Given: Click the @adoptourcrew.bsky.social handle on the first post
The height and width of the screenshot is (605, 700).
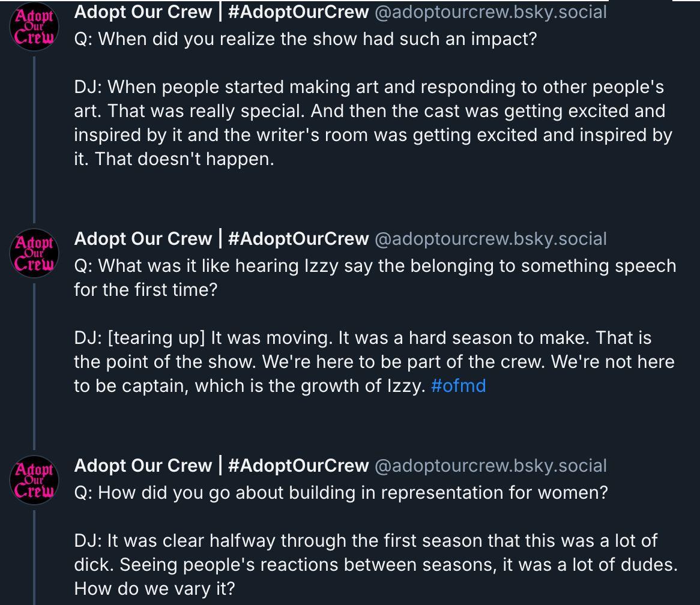Looking at the screenshot, I should (x=490, y=12).
